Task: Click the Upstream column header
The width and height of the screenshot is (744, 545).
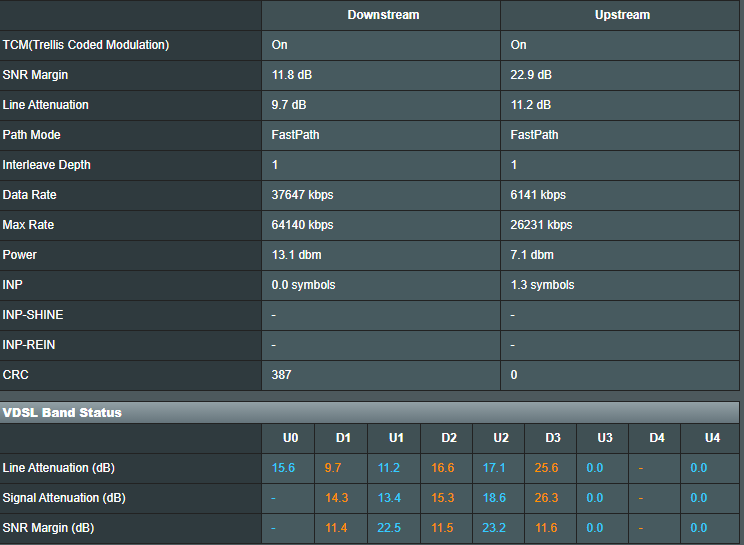Action: pyautogui.click(x=622, y=15)
